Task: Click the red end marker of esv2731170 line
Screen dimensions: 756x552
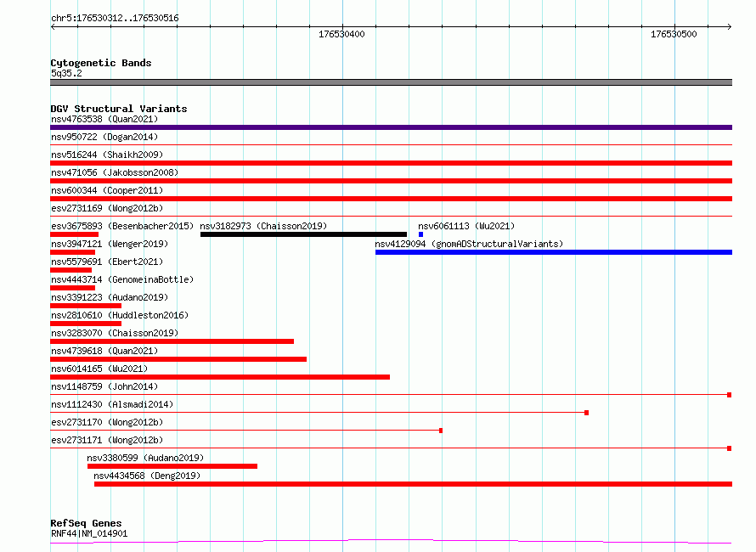Action: point(441,431)
